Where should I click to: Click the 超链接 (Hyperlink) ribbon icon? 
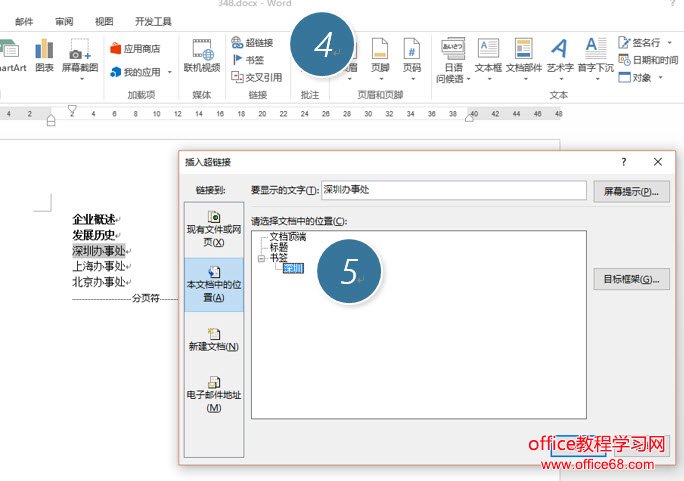[x=252, y=43]
